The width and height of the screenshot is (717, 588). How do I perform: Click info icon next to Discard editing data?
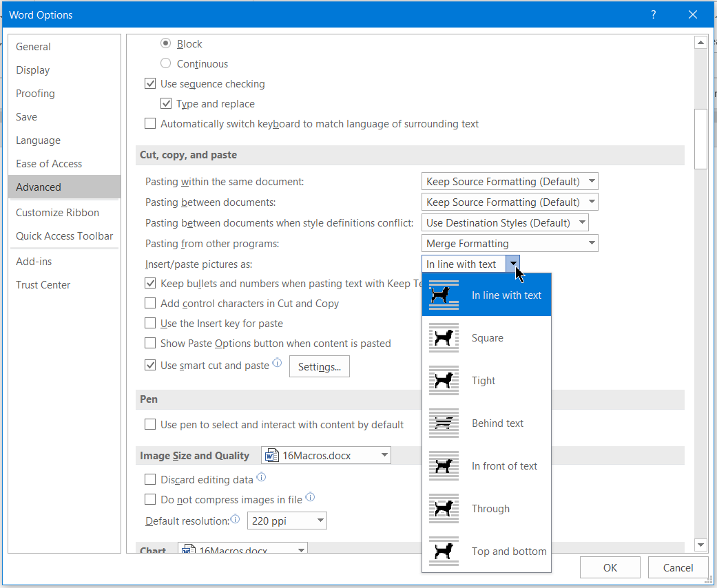coord(261,477)
